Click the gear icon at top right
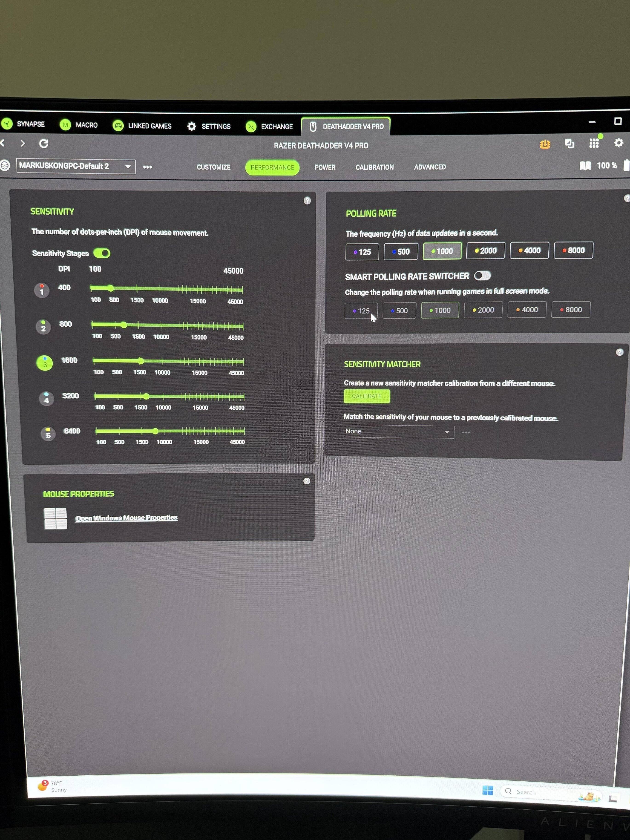 pyautogui.click(x=618, y=143)
